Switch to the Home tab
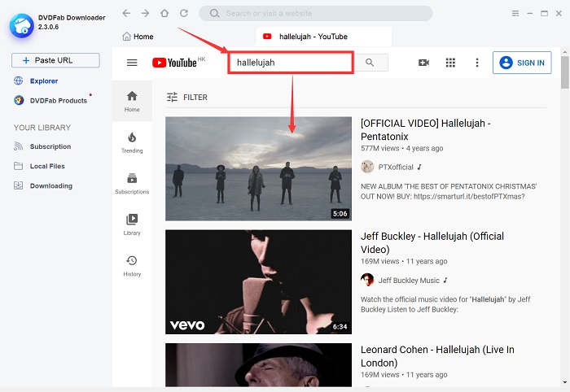The height and width of the screenshot is (392, 570). (138, 37)
